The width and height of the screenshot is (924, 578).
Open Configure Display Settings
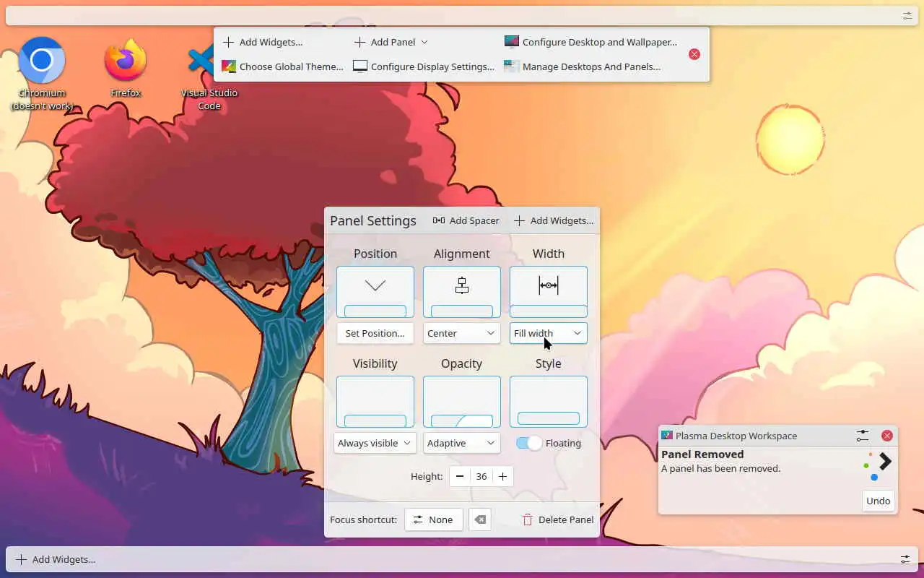click(x=424, y=66)
